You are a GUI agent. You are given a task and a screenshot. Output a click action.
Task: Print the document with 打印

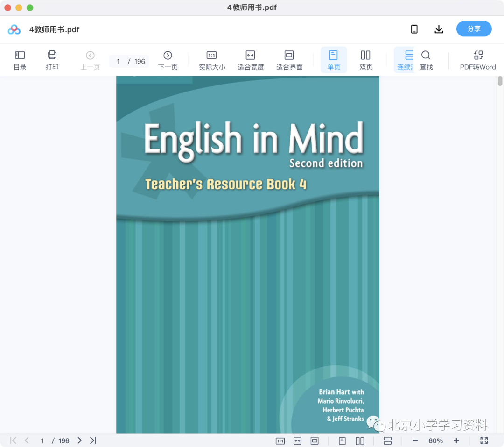point(52,60)
